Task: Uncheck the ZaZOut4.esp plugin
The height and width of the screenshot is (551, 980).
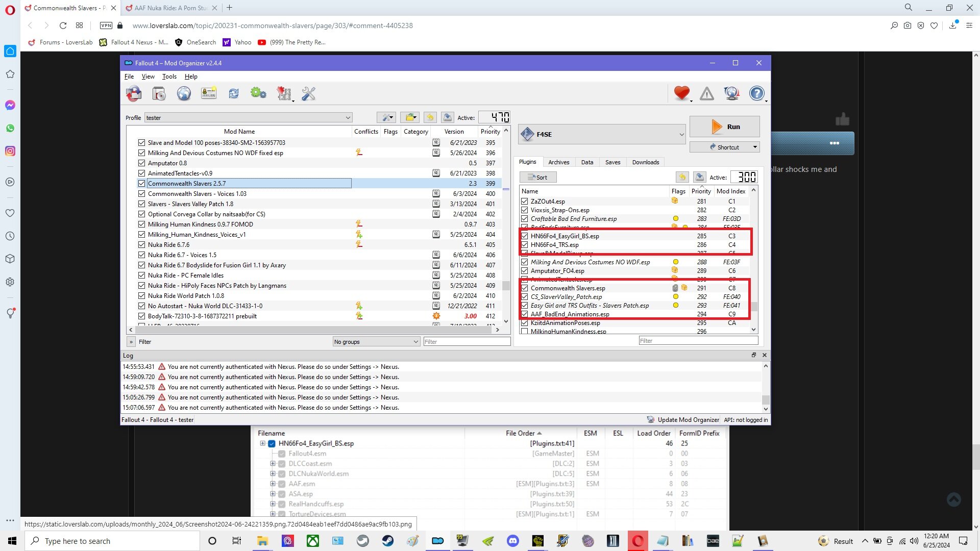Action: [524, 202]
